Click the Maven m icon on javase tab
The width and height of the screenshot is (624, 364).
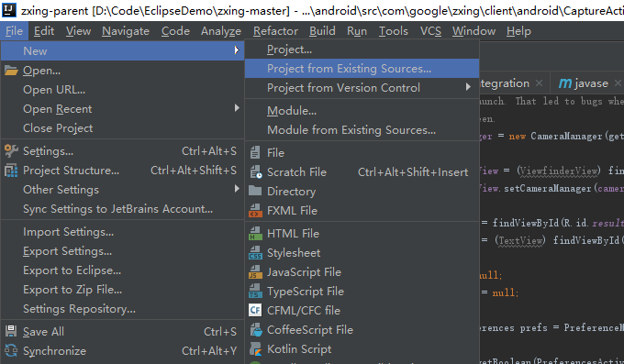tap(564, 83)
